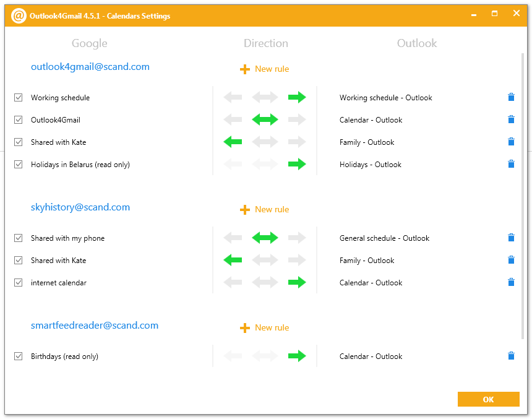Screen dimensions: 532x419
Task: Set Working schedule to Google-to-Outlook right arrow
Action: point(297,97)
